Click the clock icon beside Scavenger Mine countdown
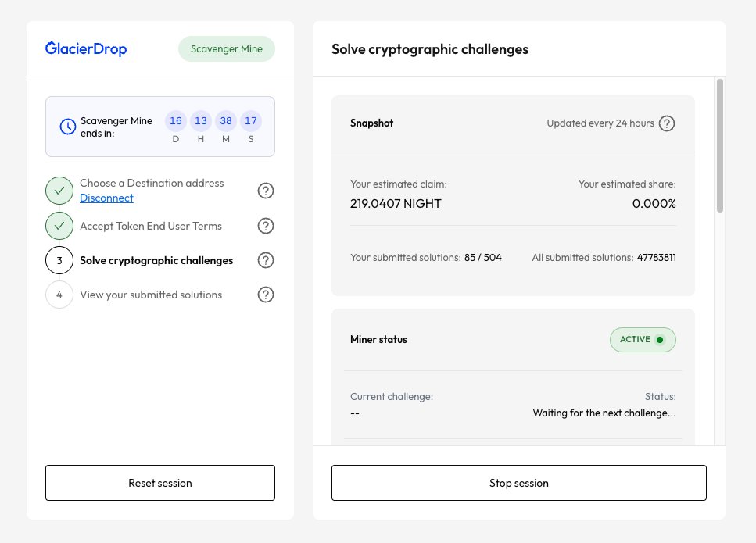The width and height of the screenshot is (756, 543). (67, 127)
